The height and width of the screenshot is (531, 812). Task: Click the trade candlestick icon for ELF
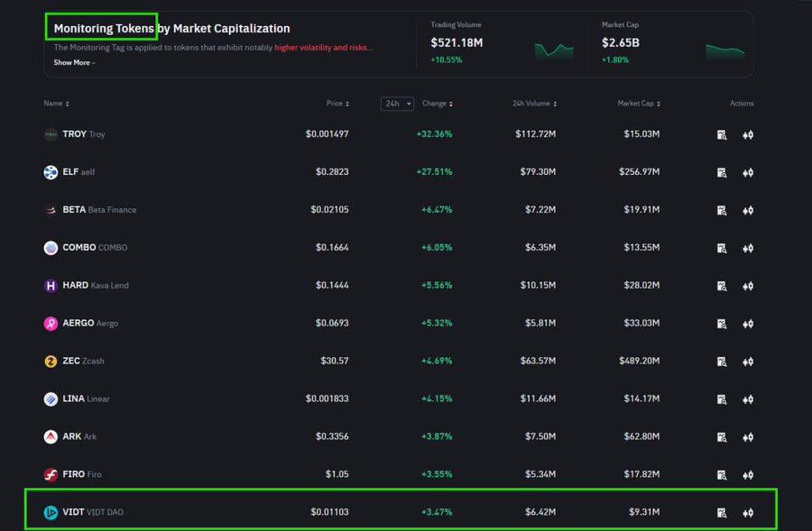pyautogui.click(x=748, y=173)
